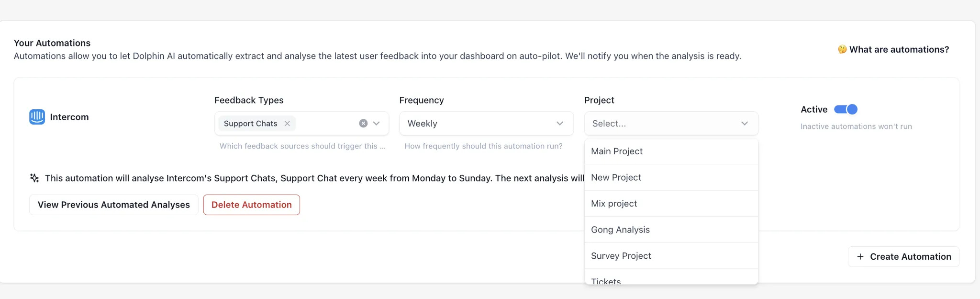Open the What are automations? help link
This screenshot has width=980, height=299.
click(x=899, y=49)
